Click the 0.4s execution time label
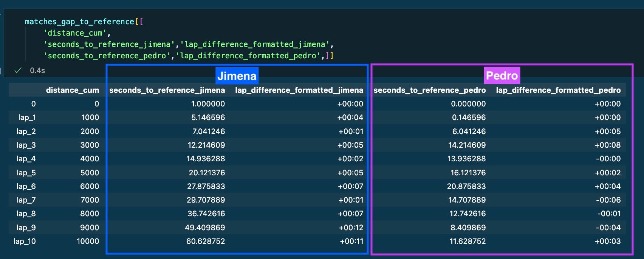 tap(37, 70)
